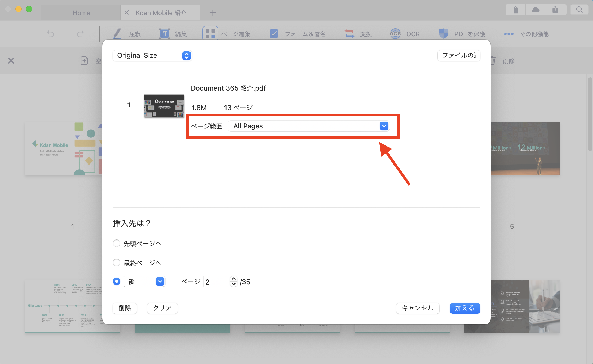This screenshot has height=364, width=593.
Task: Click the 1.8M file size text
Action: coord(199,108)
